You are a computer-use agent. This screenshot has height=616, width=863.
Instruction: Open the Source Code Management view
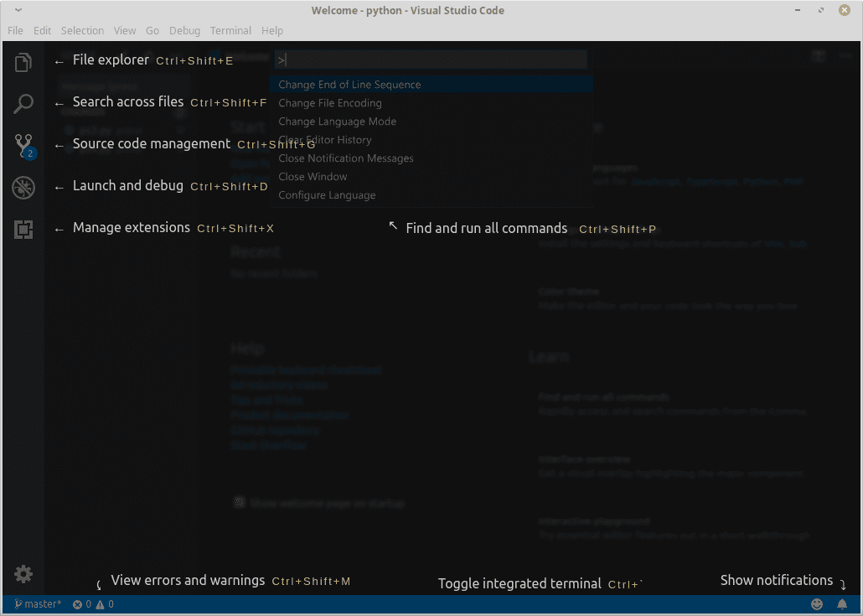tap(23, 145)
